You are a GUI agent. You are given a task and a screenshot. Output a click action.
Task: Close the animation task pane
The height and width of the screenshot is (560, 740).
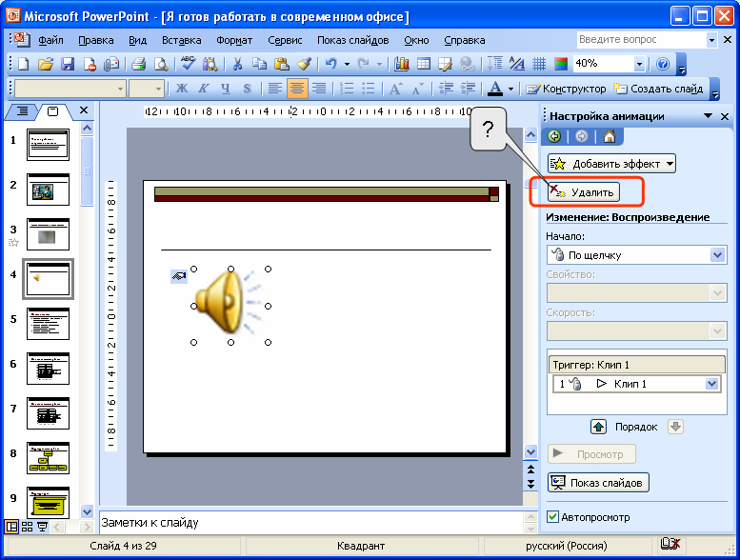click(725, 116)
